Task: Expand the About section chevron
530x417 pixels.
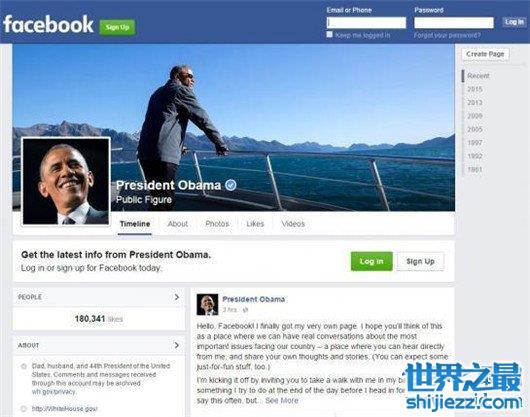Action: tap(176, 345)
